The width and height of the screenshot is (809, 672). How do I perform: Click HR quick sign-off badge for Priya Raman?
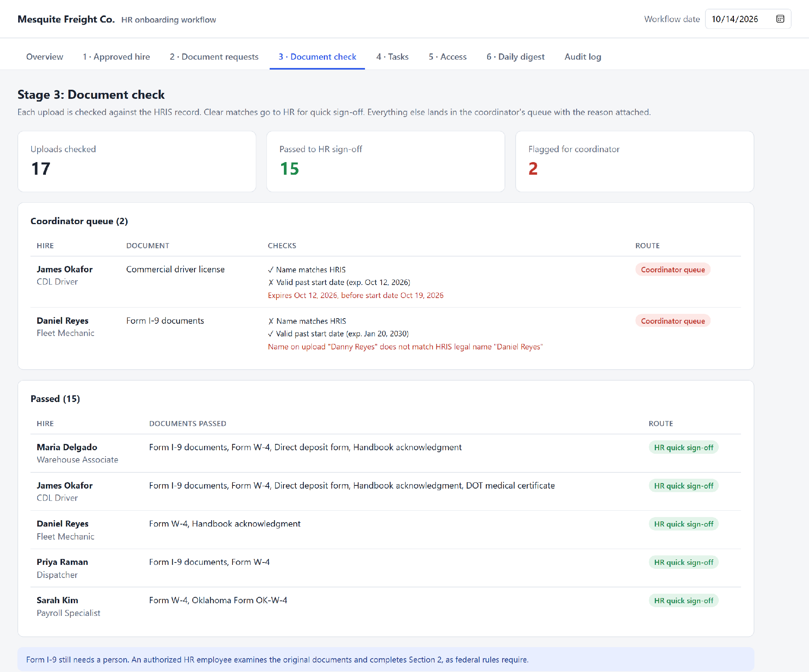(683, 562)
